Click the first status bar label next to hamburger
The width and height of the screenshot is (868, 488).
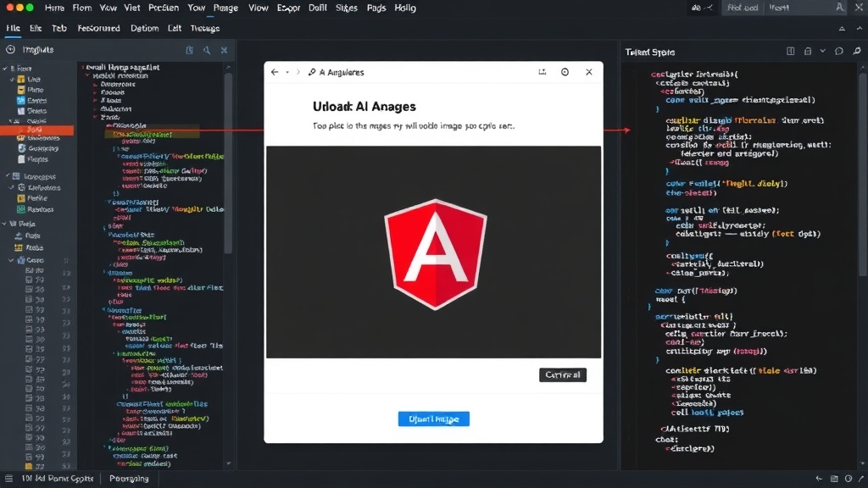pyautogui.click(x=58, y=479)
